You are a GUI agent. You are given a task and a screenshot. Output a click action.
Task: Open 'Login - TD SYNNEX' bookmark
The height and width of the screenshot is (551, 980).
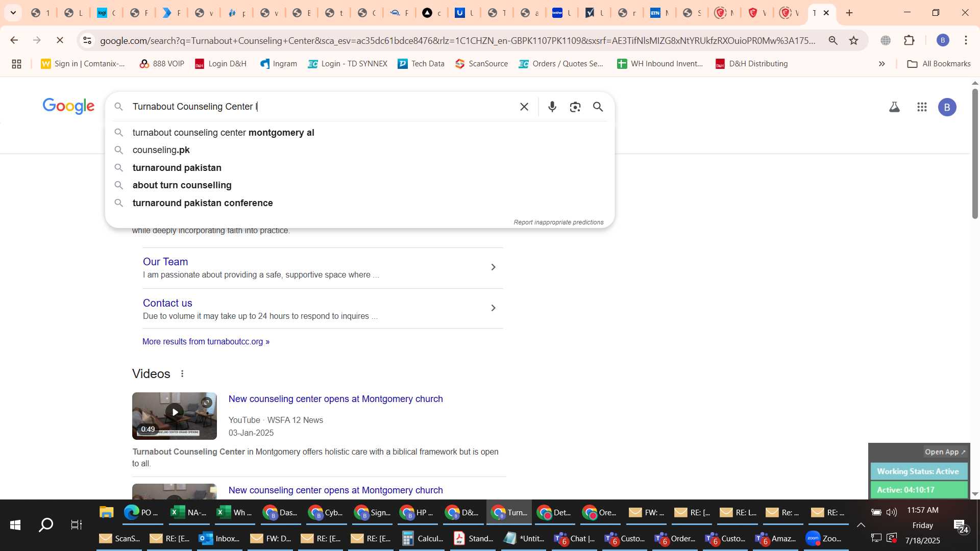pyautogui.click(x=348, y=64)
